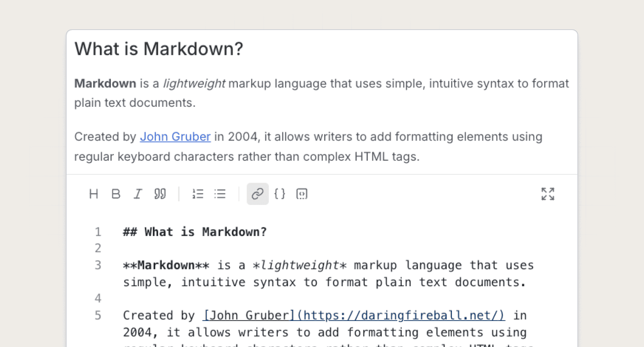Click the Heading (H) toolbar icon
This screenshot has width=644, height=347.
coord(94,194)
